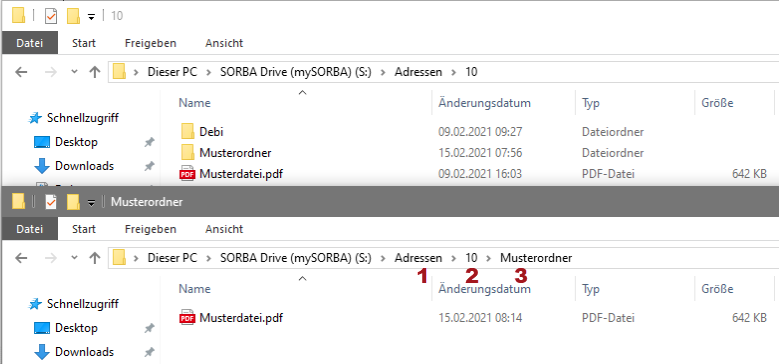Go up one level in Musterordner window
This screenshot has width=779, height=364.
pos(94,258)
